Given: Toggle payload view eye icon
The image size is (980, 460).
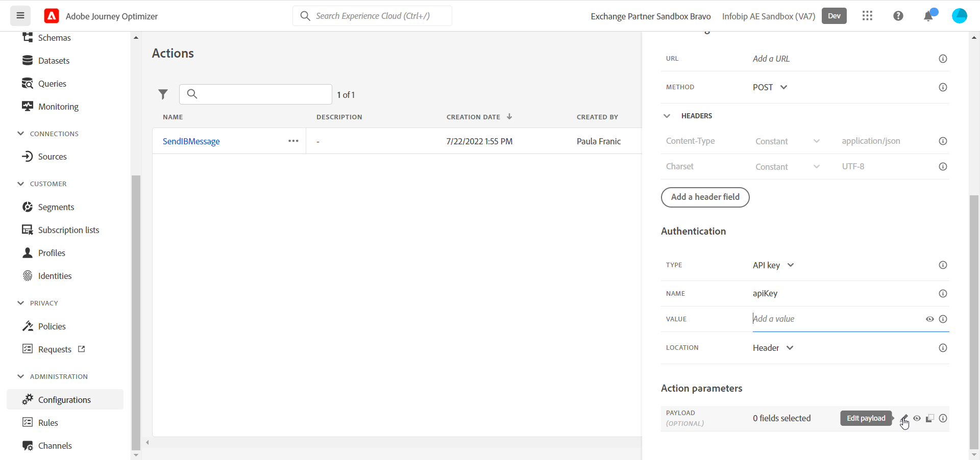Looking at the screenshot, I should [917, 418].
